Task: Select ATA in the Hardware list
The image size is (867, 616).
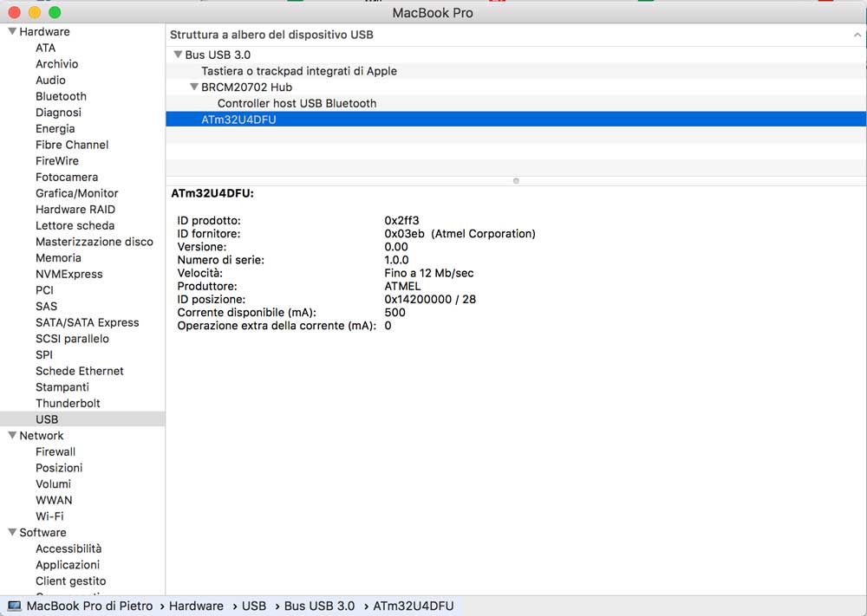Action: click(x=45, y=48)
